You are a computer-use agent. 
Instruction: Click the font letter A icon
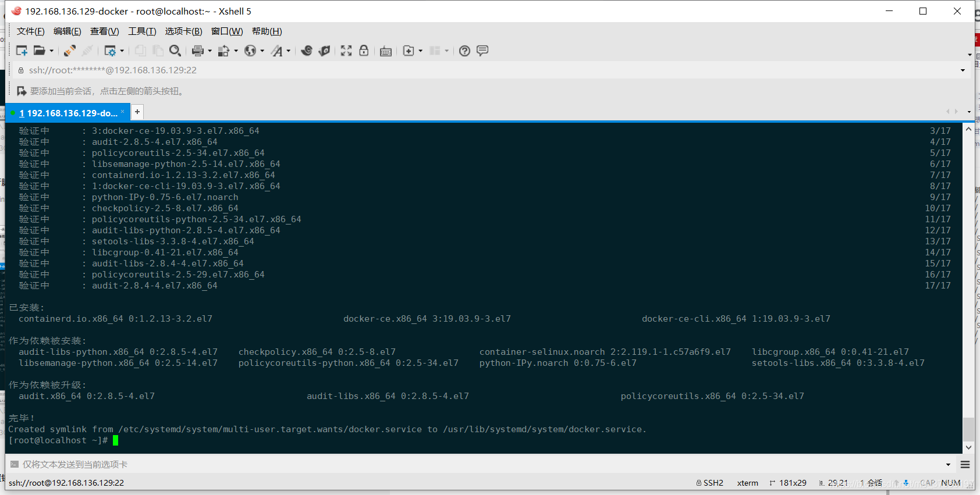pos(277,51)
